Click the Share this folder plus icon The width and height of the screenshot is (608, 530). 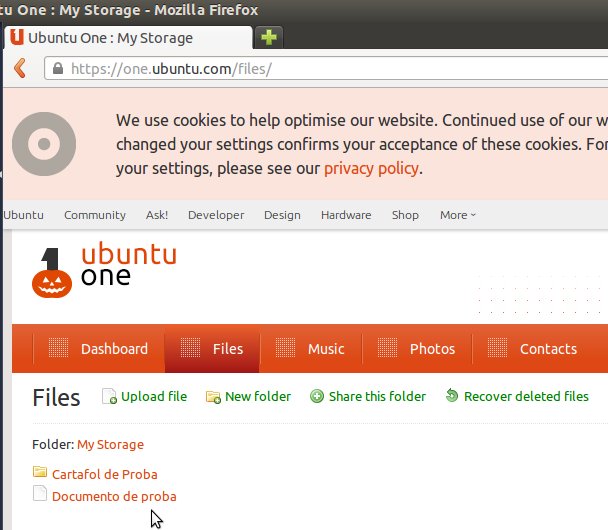click(317, 396)
